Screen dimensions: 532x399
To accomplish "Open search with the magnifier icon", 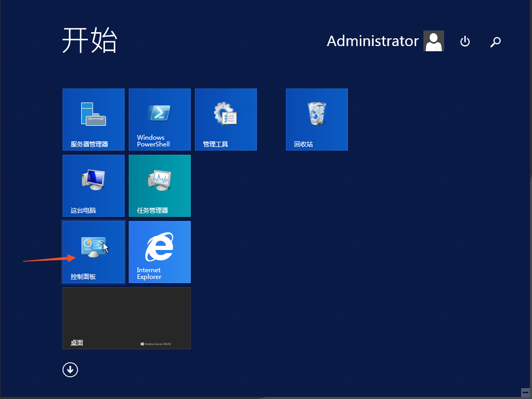I will pos(495,42).
